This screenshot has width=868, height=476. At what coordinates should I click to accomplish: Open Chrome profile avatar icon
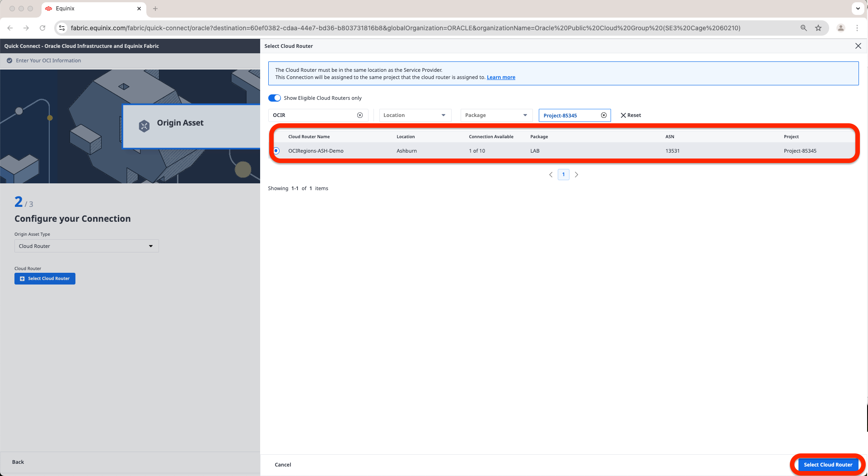pyautogui.click(x=841, y=28)
